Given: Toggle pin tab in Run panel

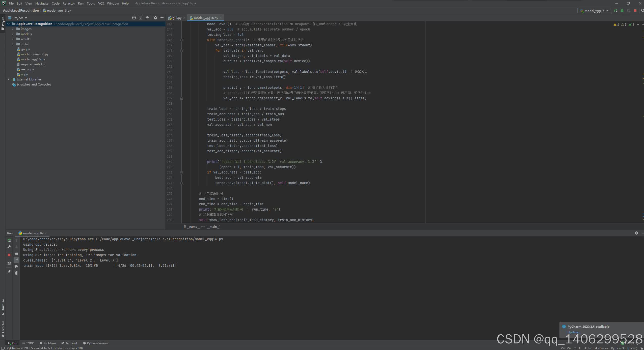Looking at the screenshot, I should 9,272.
